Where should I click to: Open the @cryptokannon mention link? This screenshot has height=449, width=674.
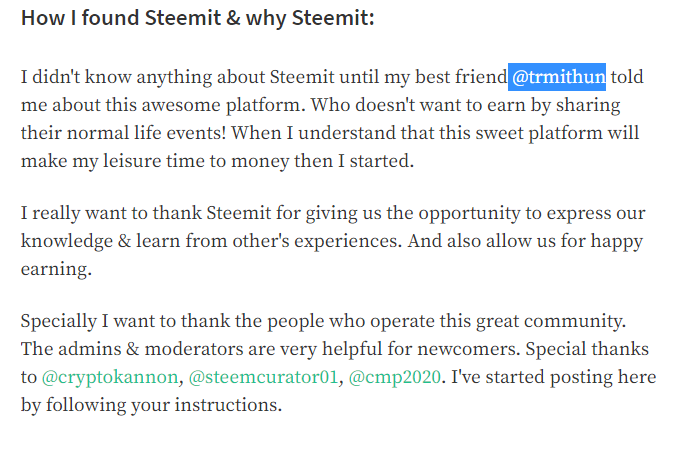click(110, 377)
